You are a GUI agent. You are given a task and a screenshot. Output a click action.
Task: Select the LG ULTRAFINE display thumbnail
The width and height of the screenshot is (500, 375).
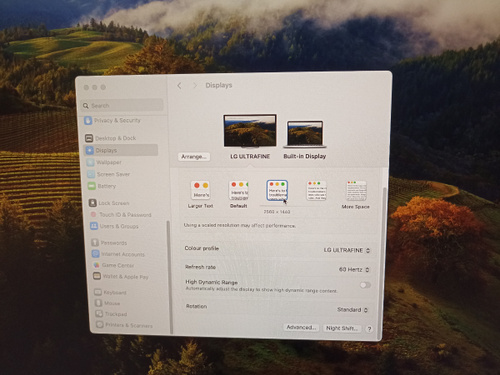pos(250,131)
